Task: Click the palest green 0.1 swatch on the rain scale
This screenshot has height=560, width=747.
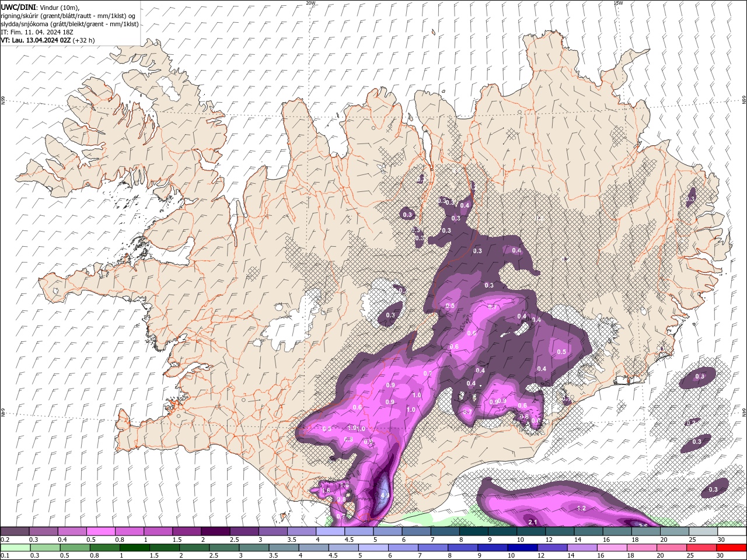Action: click(x=15, y=548)
